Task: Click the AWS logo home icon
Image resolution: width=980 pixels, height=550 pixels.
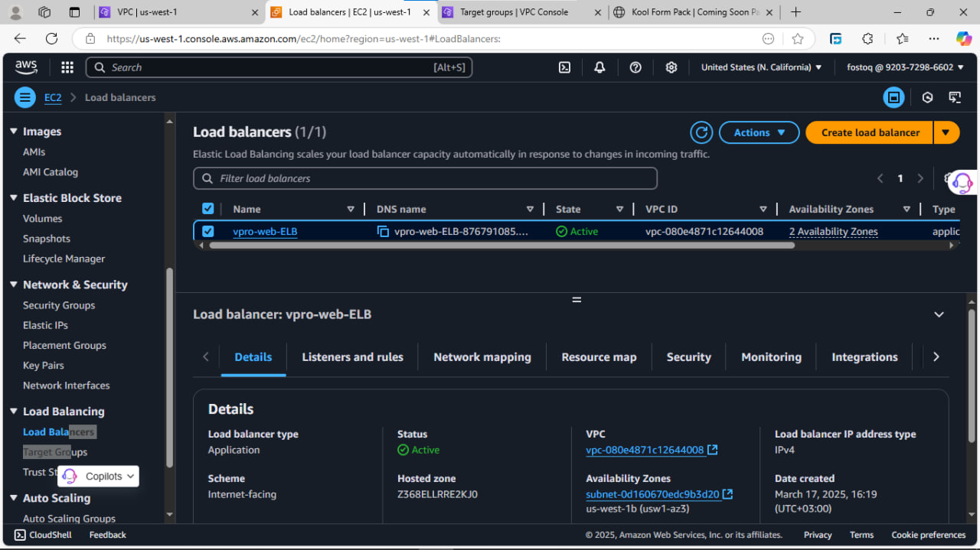Action: click(x=26, y=67)
